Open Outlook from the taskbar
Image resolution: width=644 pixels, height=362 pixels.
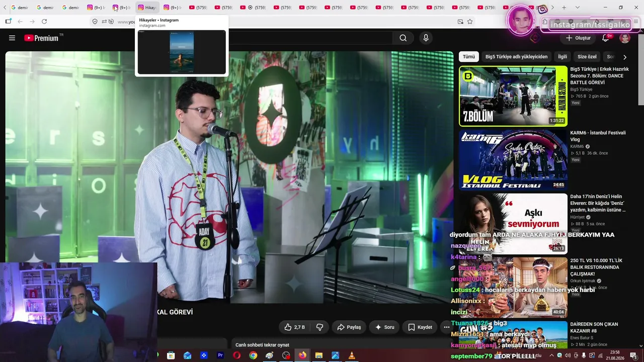point(187,355)
